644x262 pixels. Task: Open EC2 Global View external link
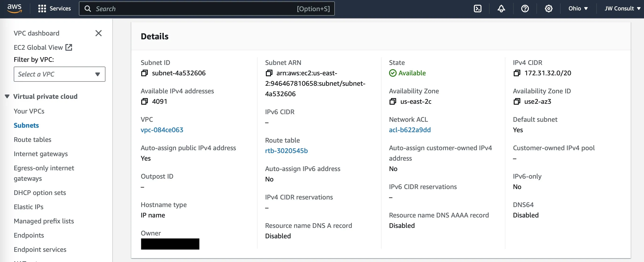pos(69,47)
